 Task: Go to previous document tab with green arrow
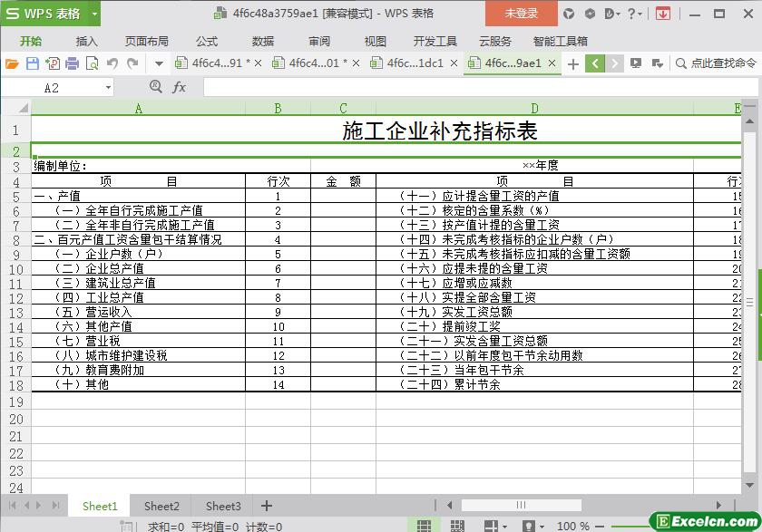tap(595, 63)
